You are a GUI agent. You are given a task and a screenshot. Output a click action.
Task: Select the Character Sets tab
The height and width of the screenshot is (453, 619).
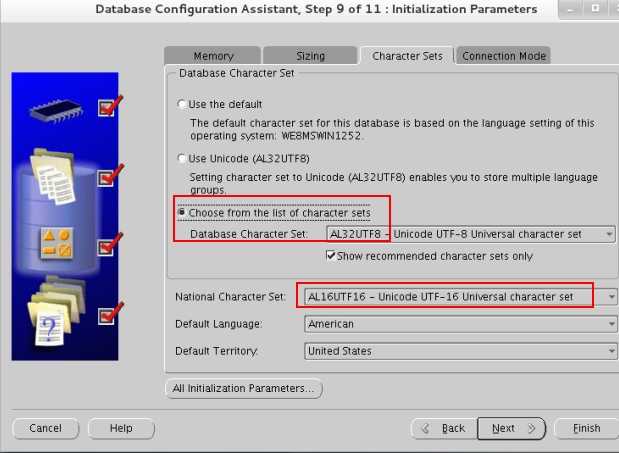pyautogui.click(x=407, y=56)
